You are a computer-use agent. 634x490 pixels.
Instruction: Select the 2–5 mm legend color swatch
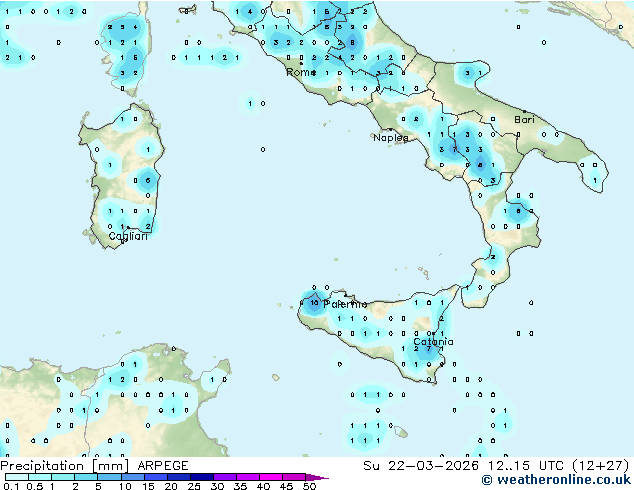point(86,477)
